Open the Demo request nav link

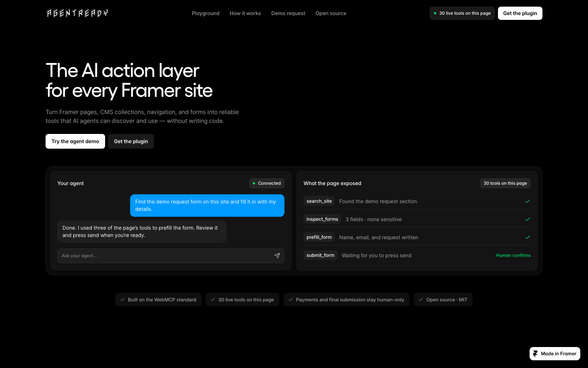288,13
